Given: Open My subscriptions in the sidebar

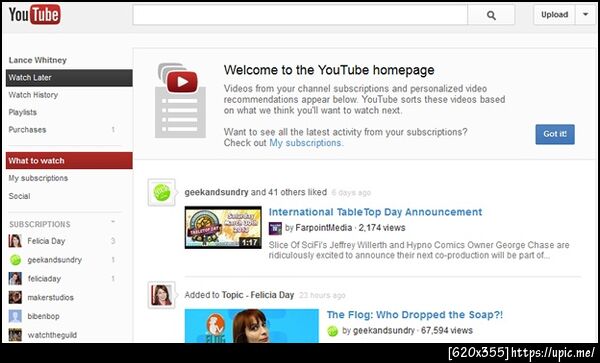Looking at the screenshot, I should point(38,178).
